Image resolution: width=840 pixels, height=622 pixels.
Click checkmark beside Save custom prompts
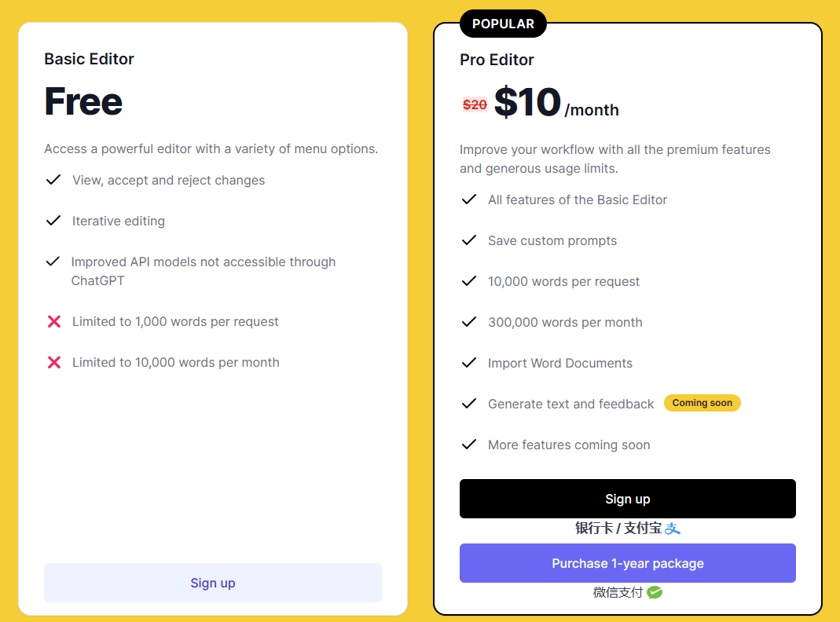469,240
